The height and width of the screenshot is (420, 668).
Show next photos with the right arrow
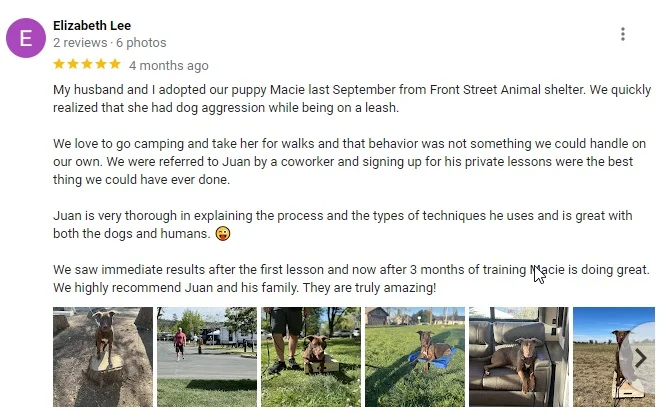coord(640,357)
